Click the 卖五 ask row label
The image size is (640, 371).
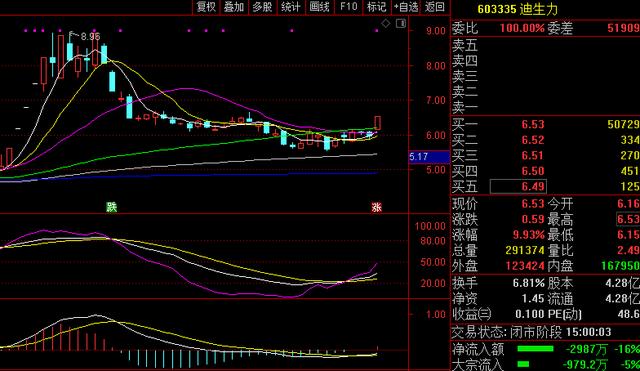pyautogui.click(x=465, y=45)
